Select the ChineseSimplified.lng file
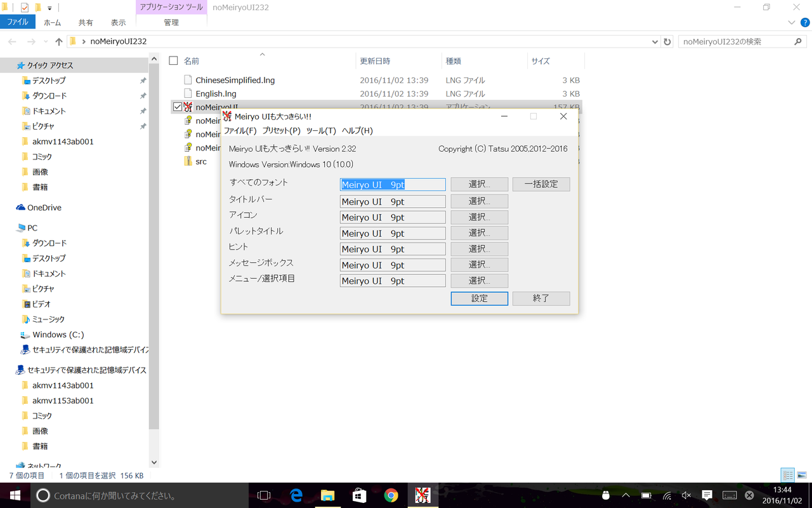Screen dimensions: 812x508 (x=235, y=80)
